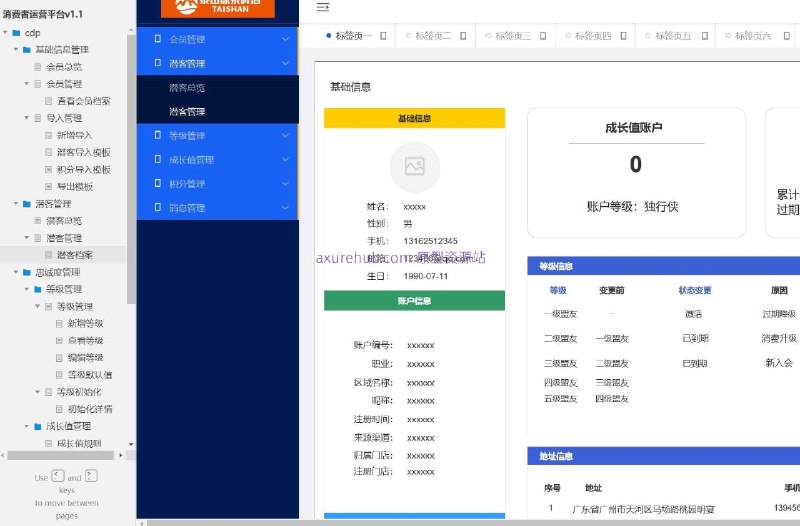
Task: Close 标签页三 tab via its icon
Action: pyautogui.click(x=543, y=36)
